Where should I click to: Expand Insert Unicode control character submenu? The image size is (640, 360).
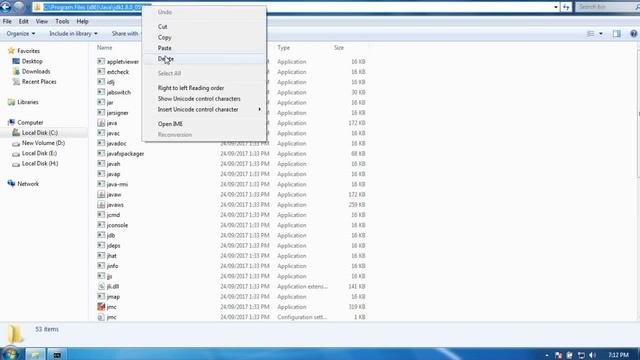click(x=204, y=109)
